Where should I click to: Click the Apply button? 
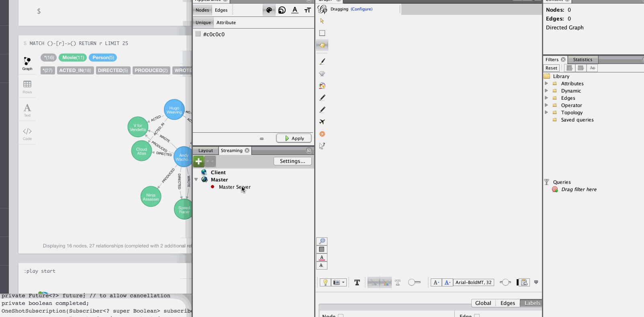(x=294, y=138)
